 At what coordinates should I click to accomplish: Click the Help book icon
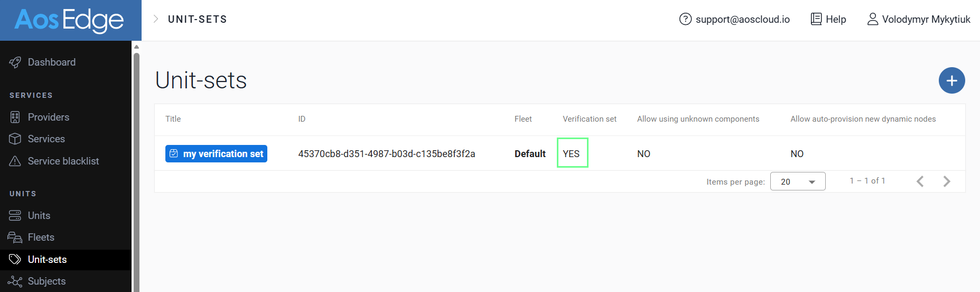816,19
